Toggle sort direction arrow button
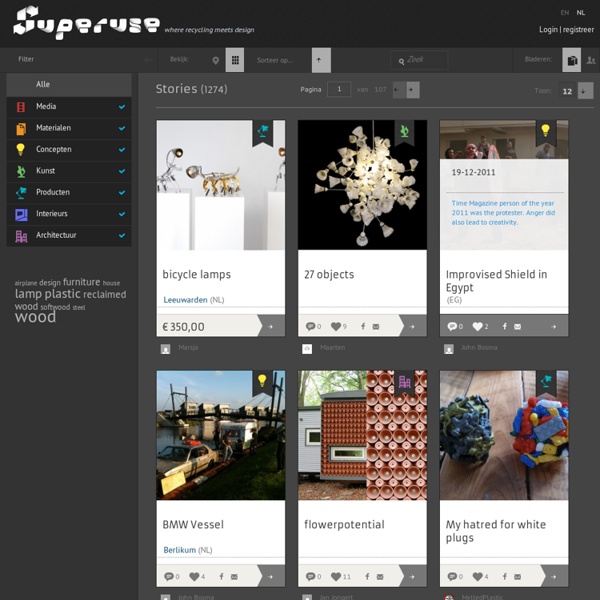Viewport: 600px width, 600px height. pyautogui.click(x=321, y=60)
